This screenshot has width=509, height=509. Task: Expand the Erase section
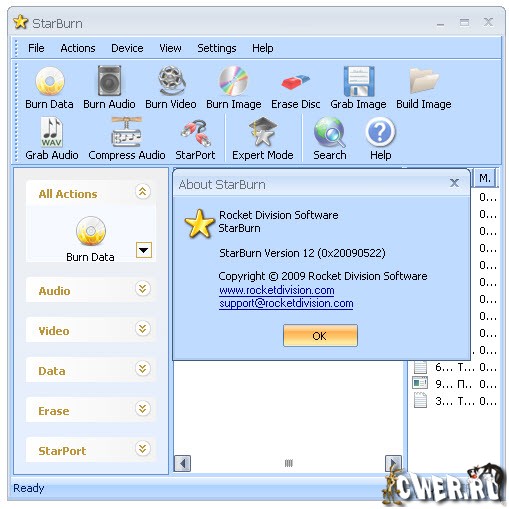(x=143, y=409)
